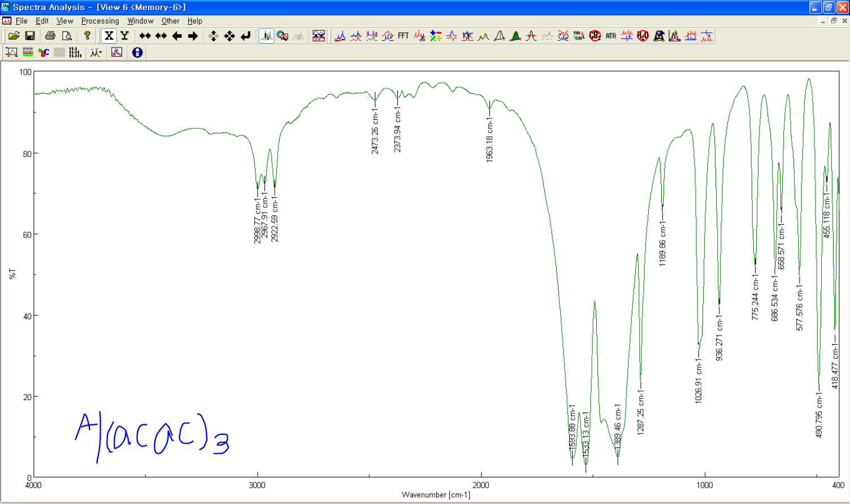Select the font color BC icon
Screen dimensions: 850x504
43,52
